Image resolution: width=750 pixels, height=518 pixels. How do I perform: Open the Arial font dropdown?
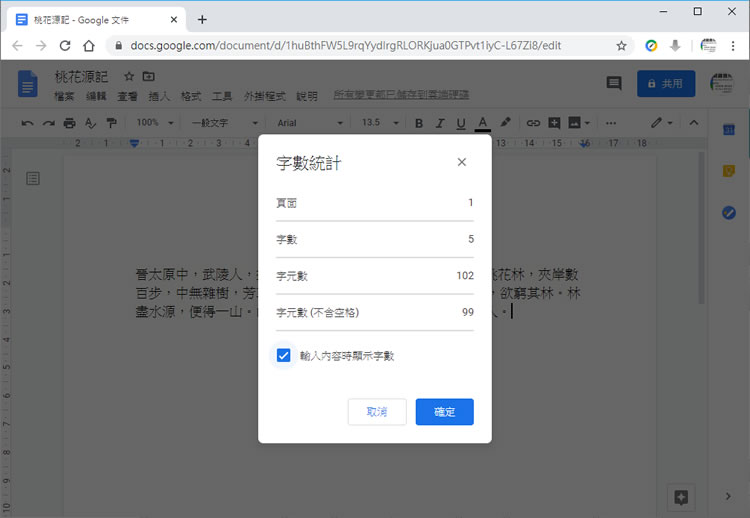click(309, 123)
